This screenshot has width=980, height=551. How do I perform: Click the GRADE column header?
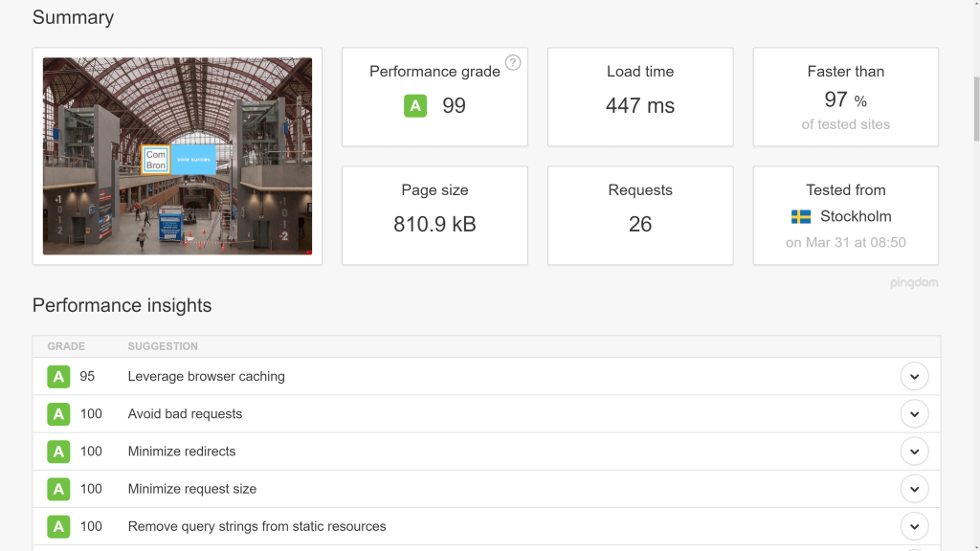point(66,346)
